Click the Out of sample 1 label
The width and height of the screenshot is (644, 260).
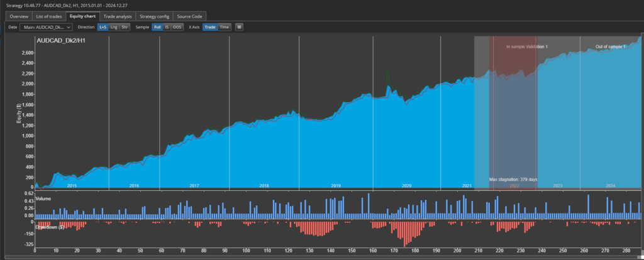tap(610, 46)
